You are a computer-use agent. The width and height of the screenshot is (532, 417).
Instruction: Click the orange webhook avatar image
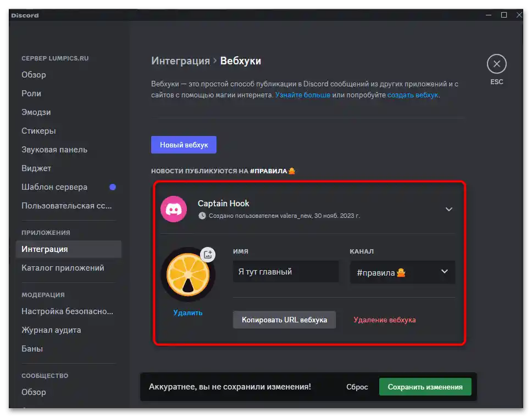(x=187, y=275)
